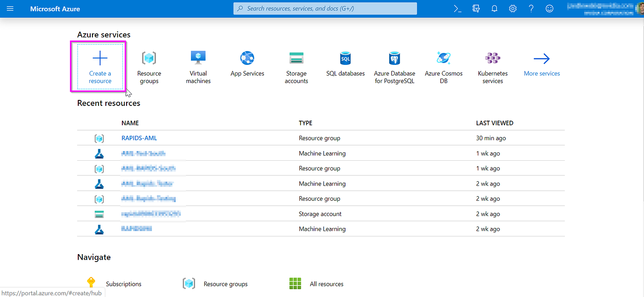This screenshot has height=297, width=644.
Task: Click the Storage account type cell
Action: click(320, 214)
